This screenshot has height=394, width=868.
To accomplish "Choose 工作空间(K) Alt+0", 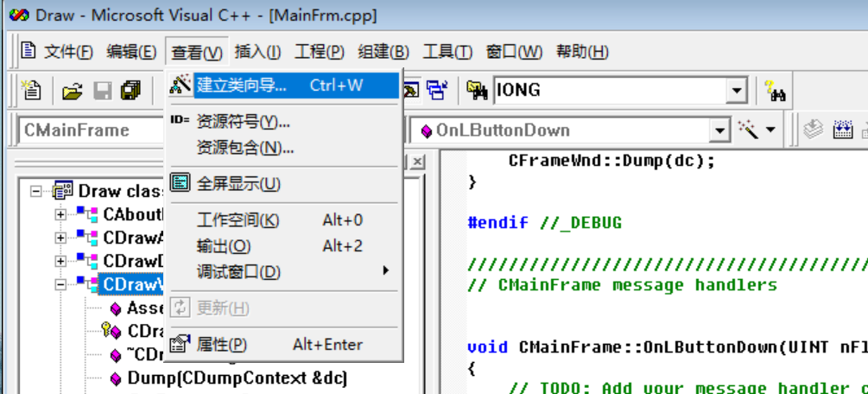I will (283, 220).
